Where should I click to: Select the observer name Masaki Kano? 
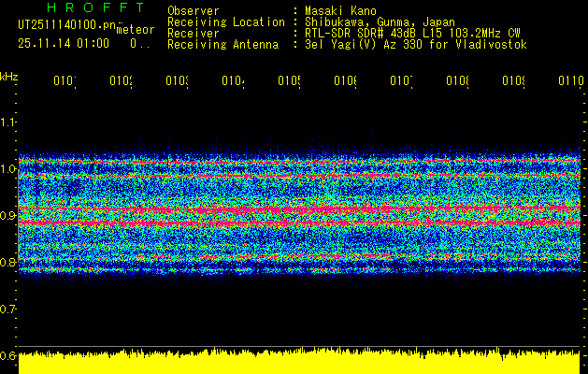coord(340,11)
